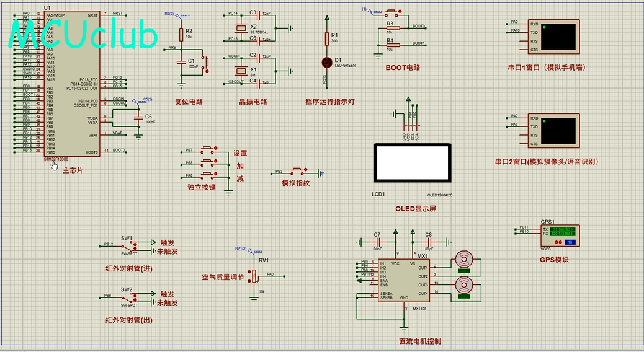This screenshot has width=644, height=352.
Task: Click the 32.768KHz crystal X2
Action: click(240, 28)
